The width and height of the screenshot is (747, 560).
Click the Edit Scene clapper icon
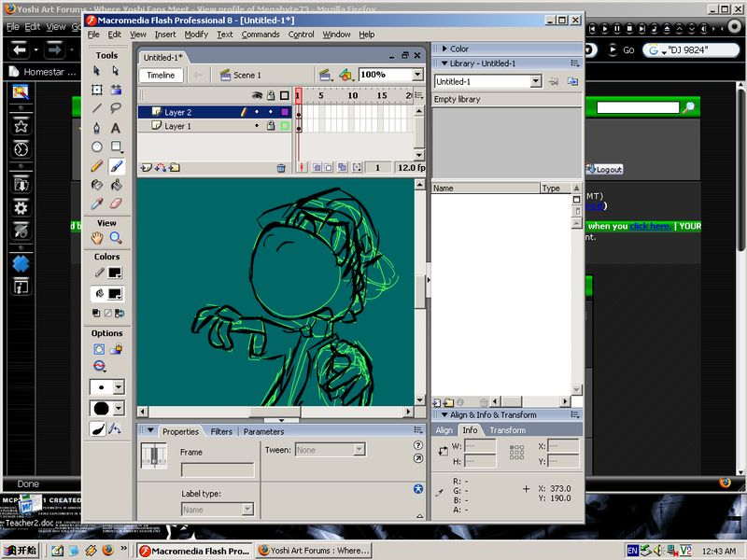[325, 75]
